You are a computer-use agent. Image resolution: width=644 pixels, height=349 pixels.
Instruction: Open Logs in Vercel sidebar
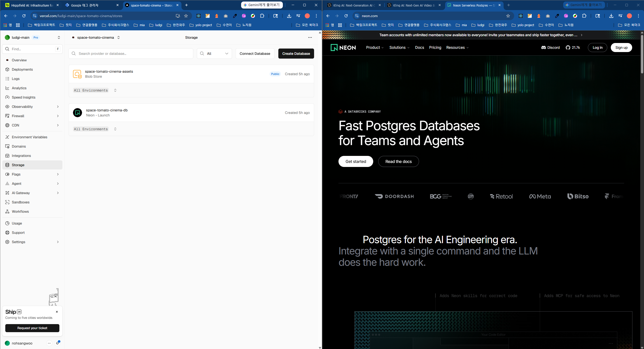32,79
